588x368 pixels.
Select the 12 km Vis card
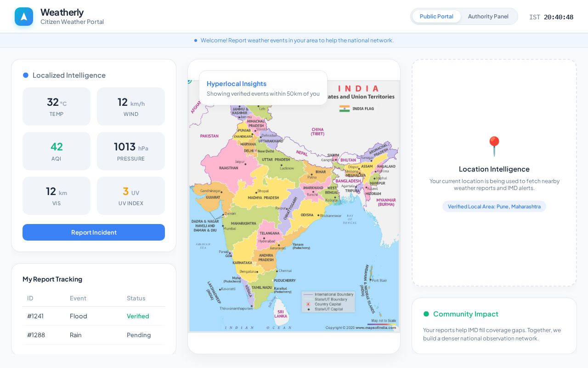(57, 195)
